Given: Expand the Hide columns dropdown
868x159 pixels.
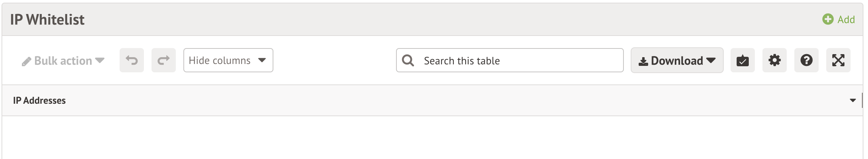Looking at the screenshot, I should pos(228,60).
